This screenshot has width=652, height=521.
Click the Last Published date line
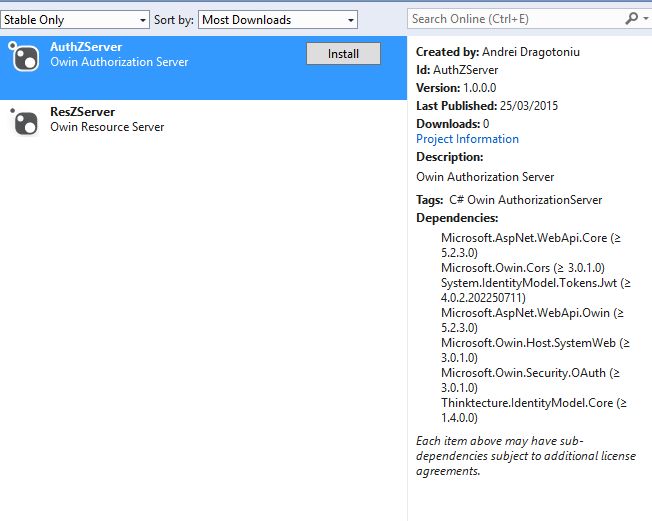pos(486,106)
